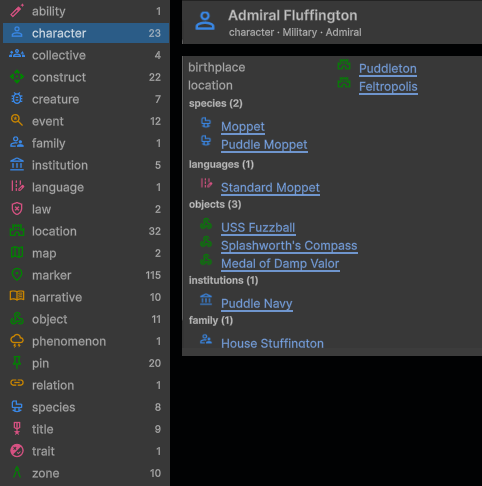Click the Admiral Fluffington header person icon
Screen dimensions: 482x486
(x=205, y=21)
